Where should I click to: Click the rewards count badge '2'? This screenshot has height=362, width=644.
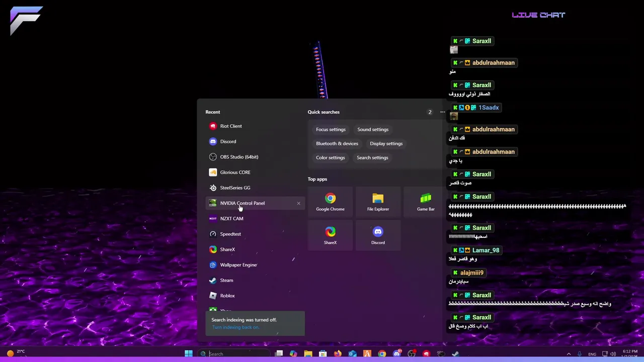coord(430,112)
